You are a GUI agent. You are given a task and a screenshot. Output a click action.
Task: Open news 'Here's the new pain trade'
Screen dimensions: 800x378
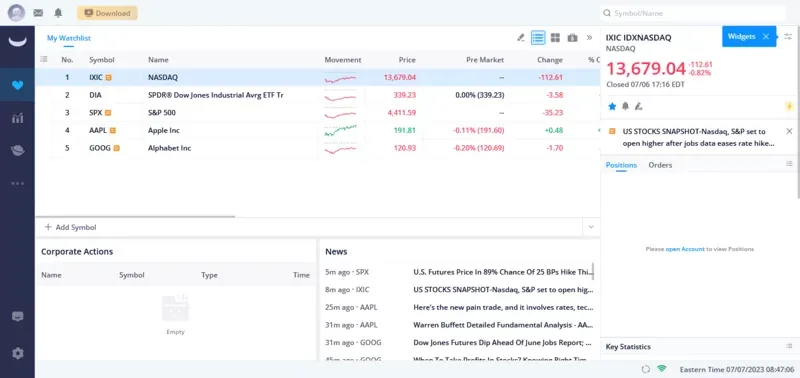click(503, 307)
